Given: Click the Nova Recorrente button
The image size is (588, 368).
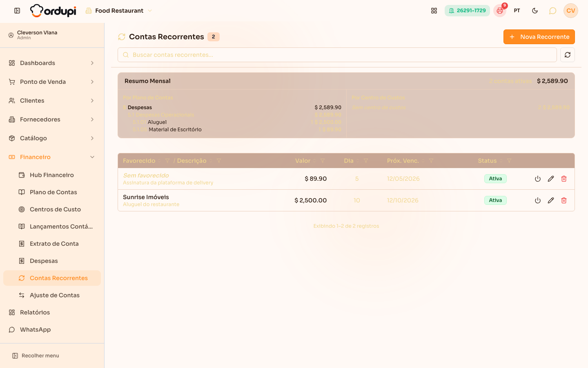Looking at the screenshot, I should click(x=539, y=37).
